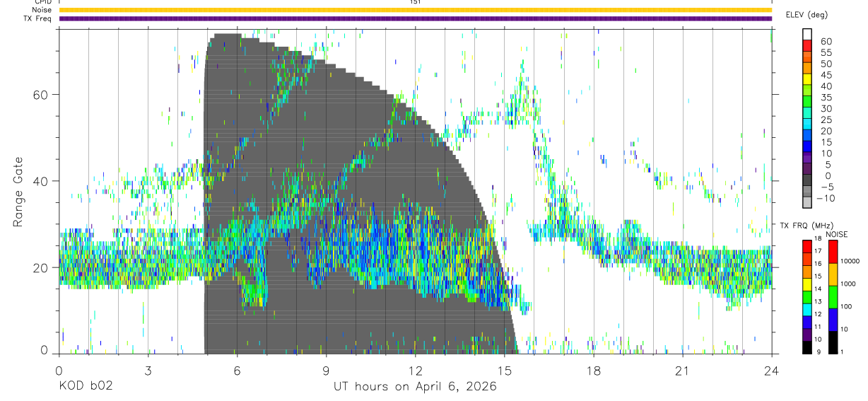Image resolution: width=868 pixels, height=401 pixels.
Task: Click the '−10' label on the ELEV color bar
Action: (x=826, y=198)
